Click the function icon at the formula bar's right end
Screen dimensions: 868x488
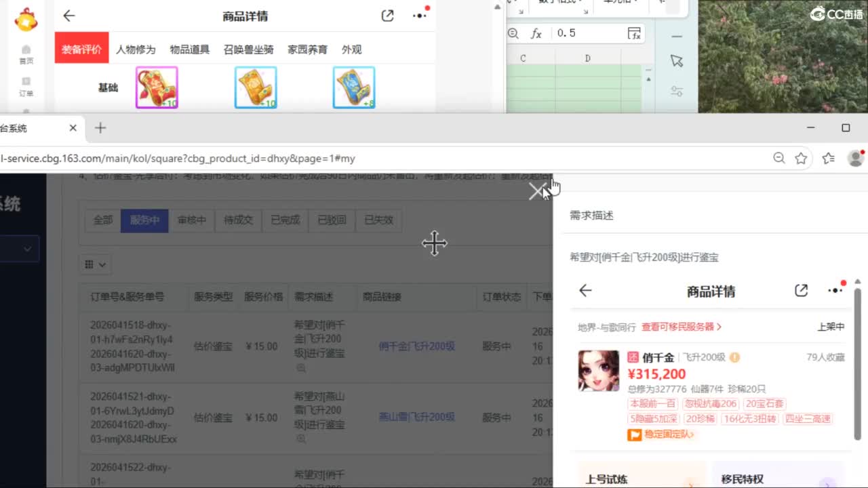[x=634, y=33]
